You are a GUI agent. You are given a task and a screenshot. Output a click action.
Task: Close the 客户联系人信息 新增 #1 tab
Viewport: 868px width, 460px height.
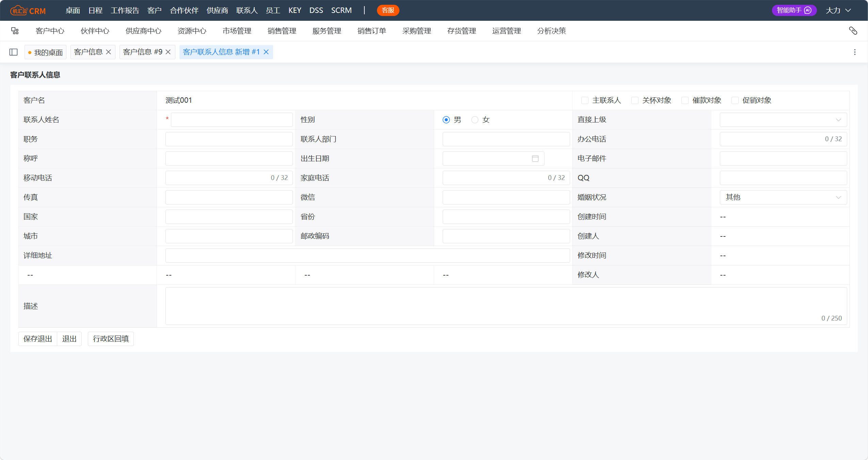coord(266,52)
